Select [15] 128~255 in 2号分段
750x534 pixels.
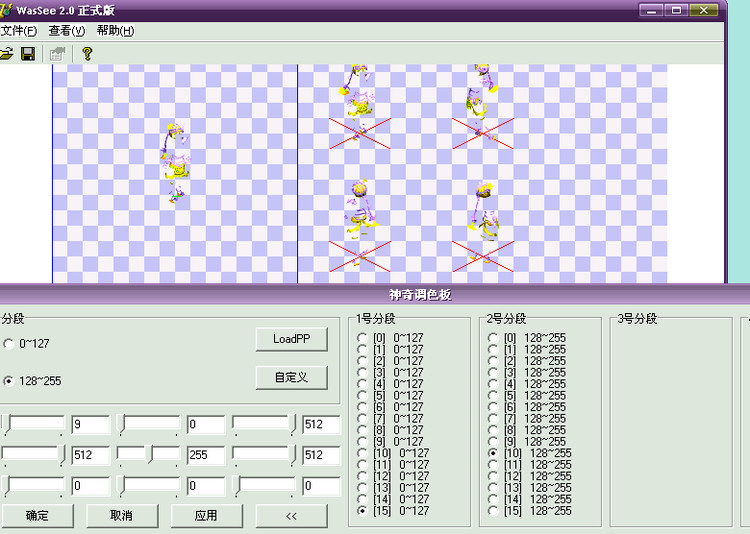click(529, 511)
